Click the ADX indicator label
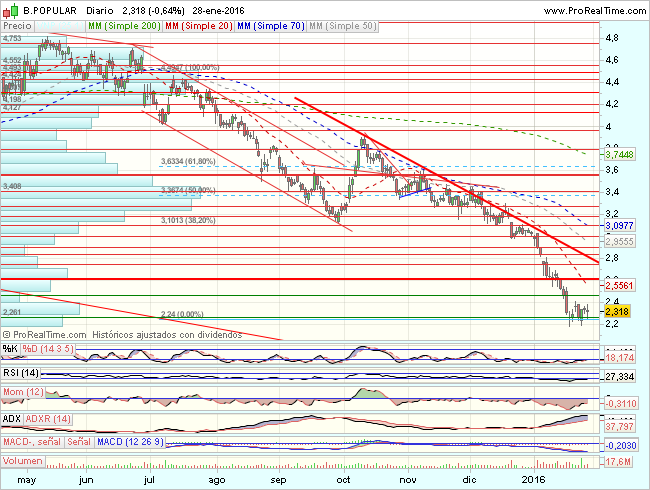Image resolution: width=650 pixels, height=490 pixels. pyautogui.click(x=11, y=419)
